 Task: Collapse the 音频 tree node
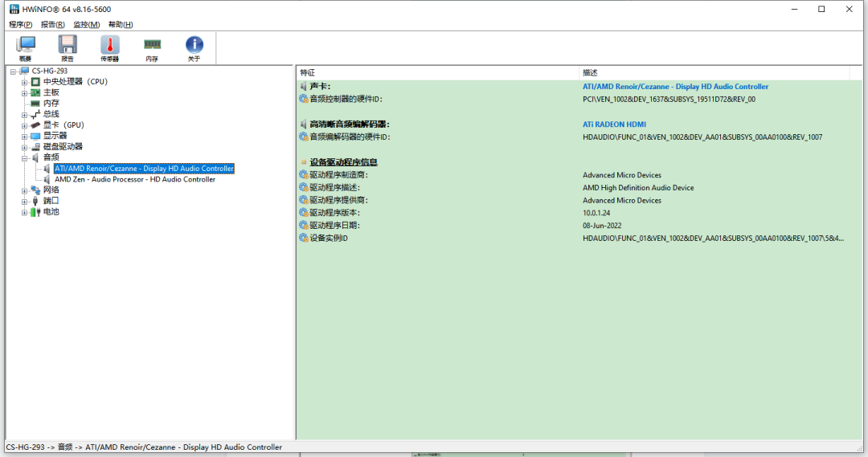[24, 157]
